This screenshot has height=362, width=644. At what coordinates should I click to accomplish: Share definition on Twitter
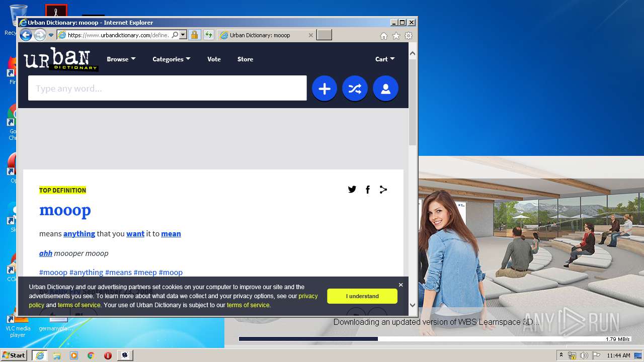[352, 190]
